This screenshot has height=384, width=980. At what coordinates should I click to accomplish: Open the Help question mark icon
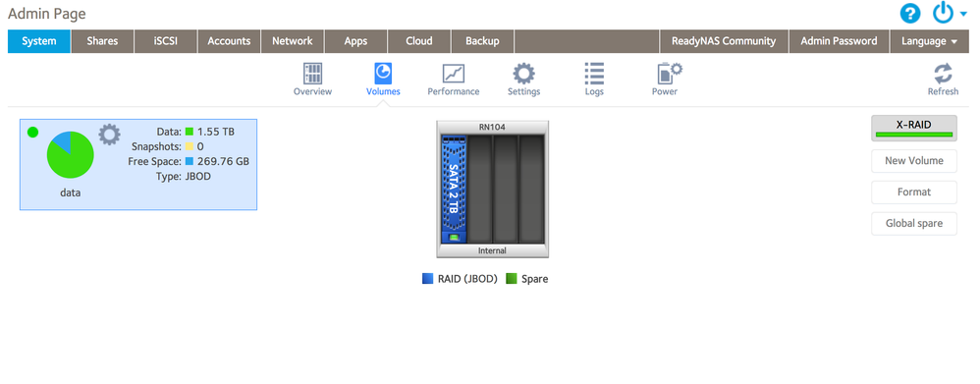pyautogui.click(x=910, y=13)
